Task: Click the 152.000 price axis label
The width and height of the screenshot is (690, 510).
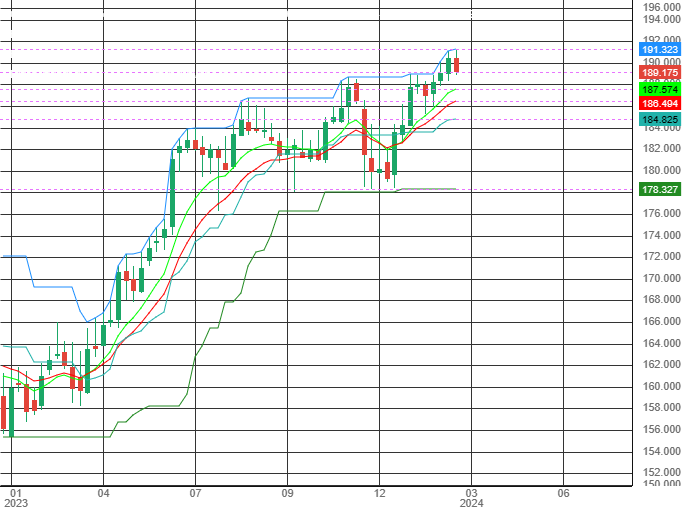Action: [661, 473]
